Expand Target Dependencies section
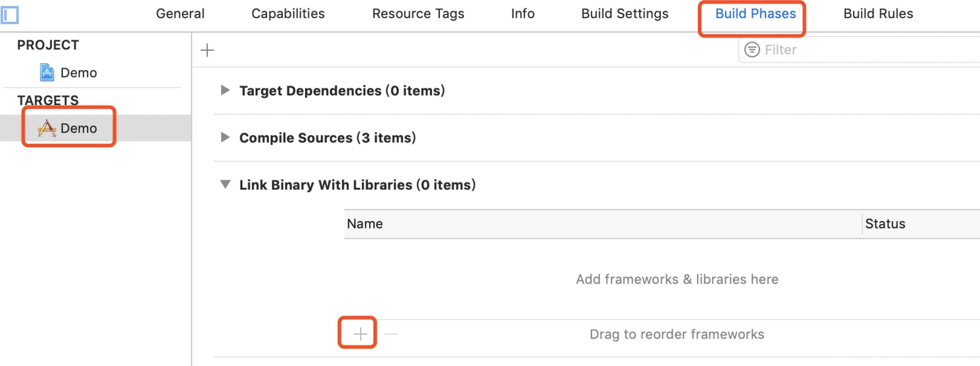Screen dimensions: 980x366 (225, 90)
